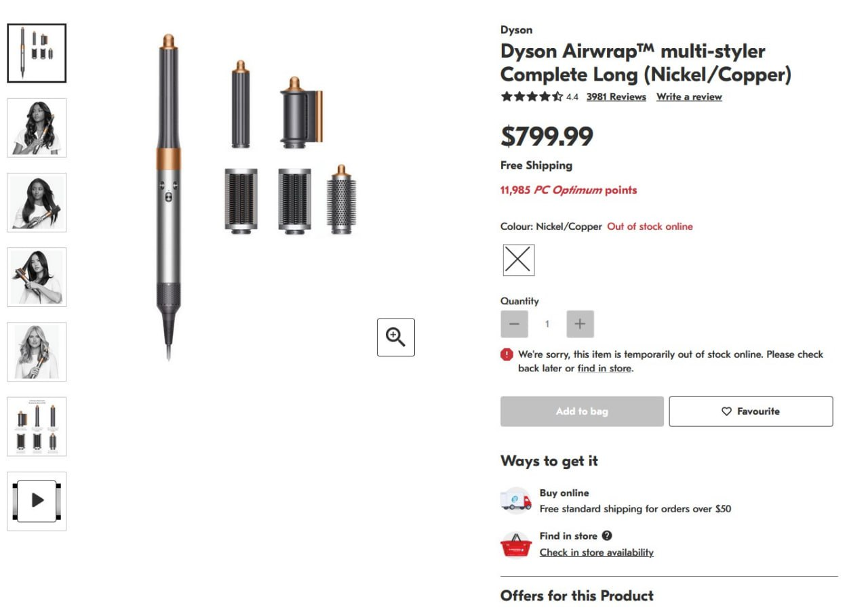868x614 pixels.
Task: Click the magnifier zoom icon on the product image
Action: click(395, 337)
